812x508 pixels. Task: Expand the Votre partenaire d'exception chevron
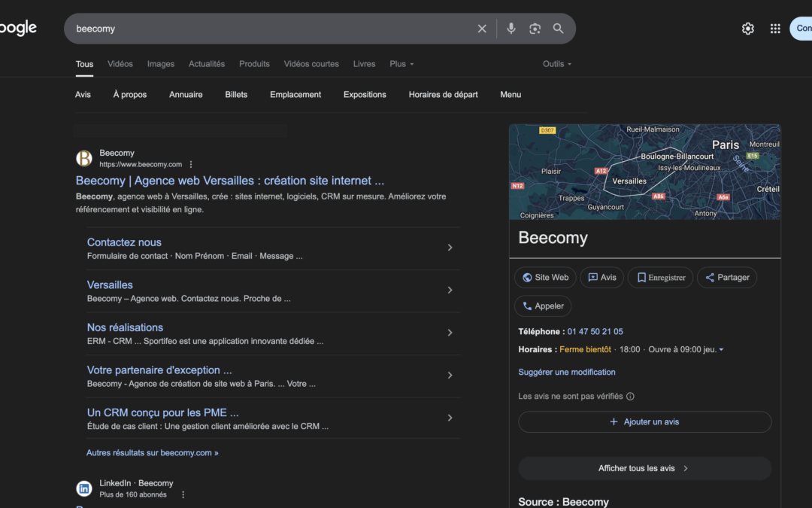[x=450, y=376]
